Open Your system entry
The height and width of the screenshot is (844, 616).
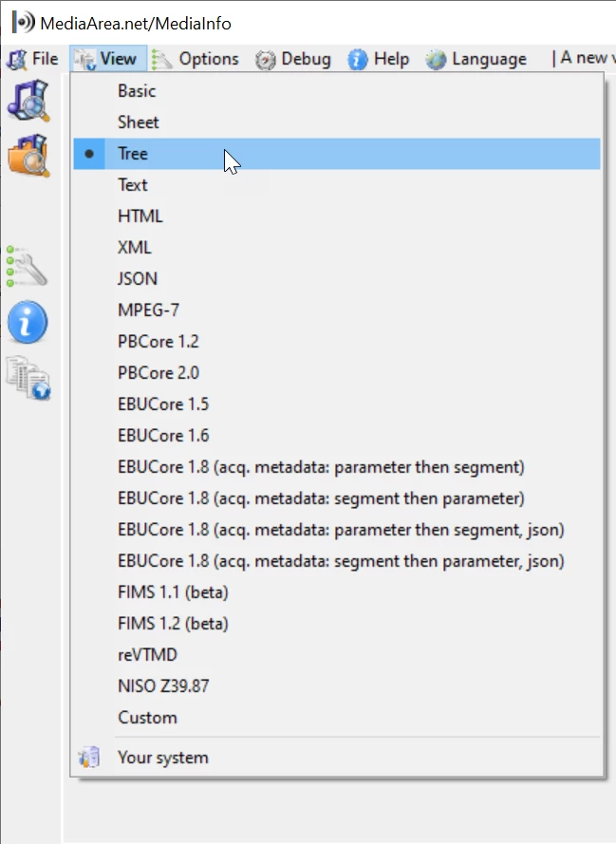337,758
